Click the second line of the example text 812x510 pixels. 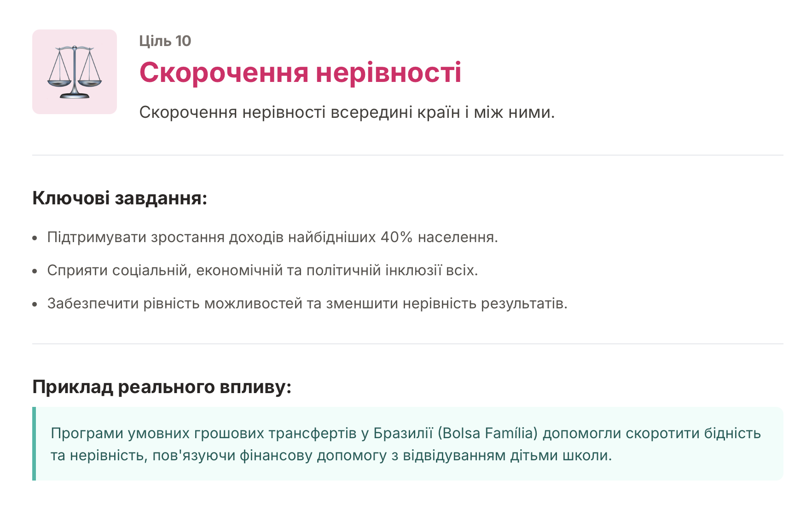point(331,456)
